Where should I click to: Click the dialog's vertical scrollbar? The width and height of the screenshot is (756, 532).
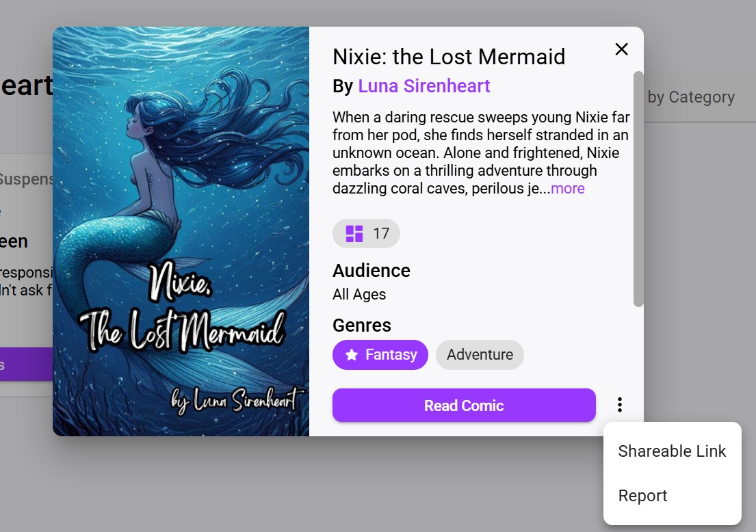click(x=638, y=189)
